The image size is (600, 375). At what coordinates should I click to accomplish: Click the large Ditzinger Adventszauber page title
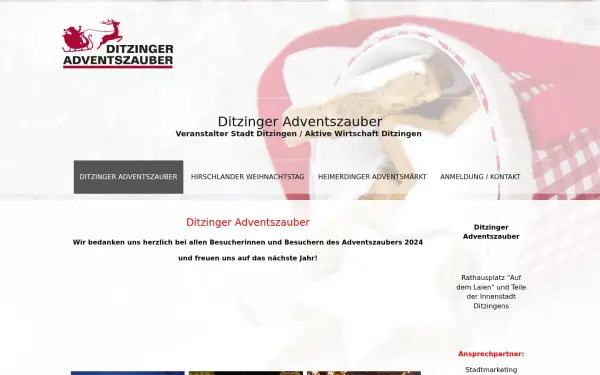tap(300, 122)
